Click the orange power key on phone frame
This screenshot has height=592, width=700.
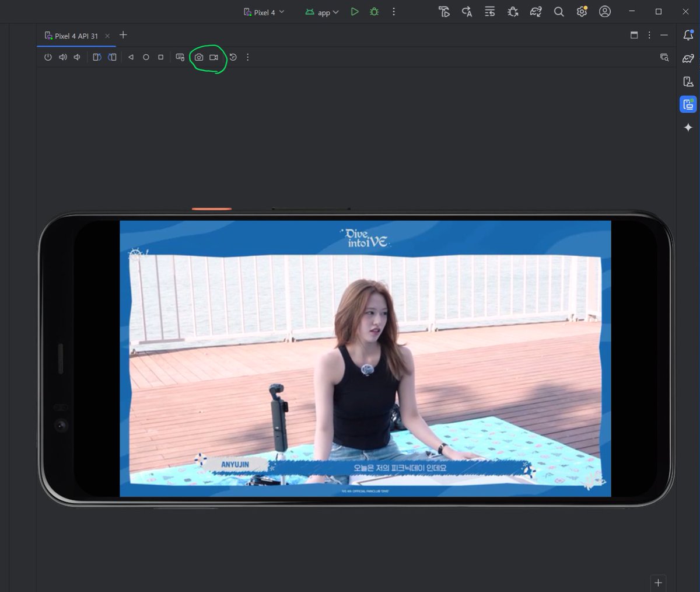tap(212, 208)
